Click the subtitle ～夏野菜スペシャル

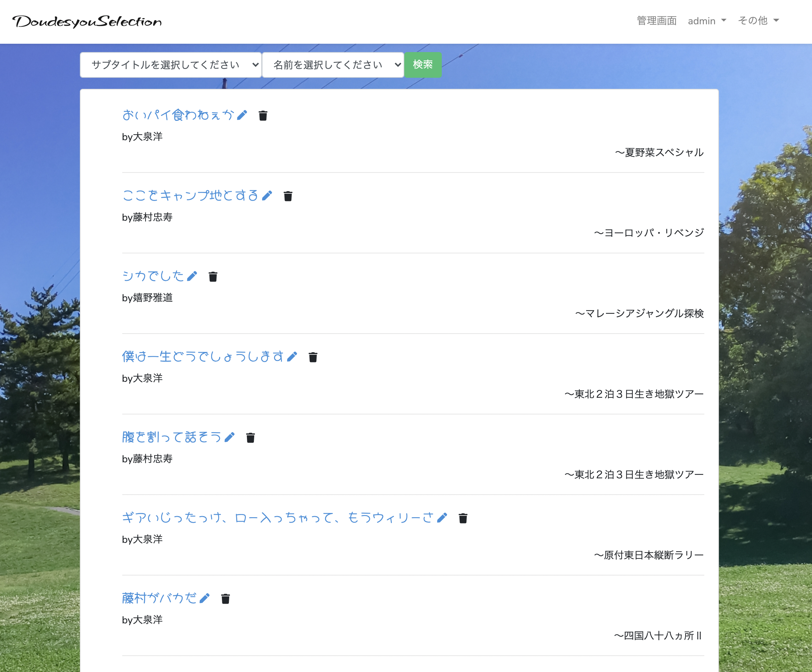click(659, 152)
